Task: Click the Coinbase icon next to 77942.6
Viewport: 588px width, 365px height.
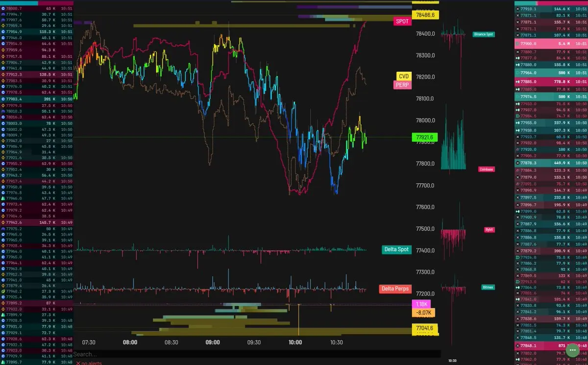Action: (x=3, y=222)
